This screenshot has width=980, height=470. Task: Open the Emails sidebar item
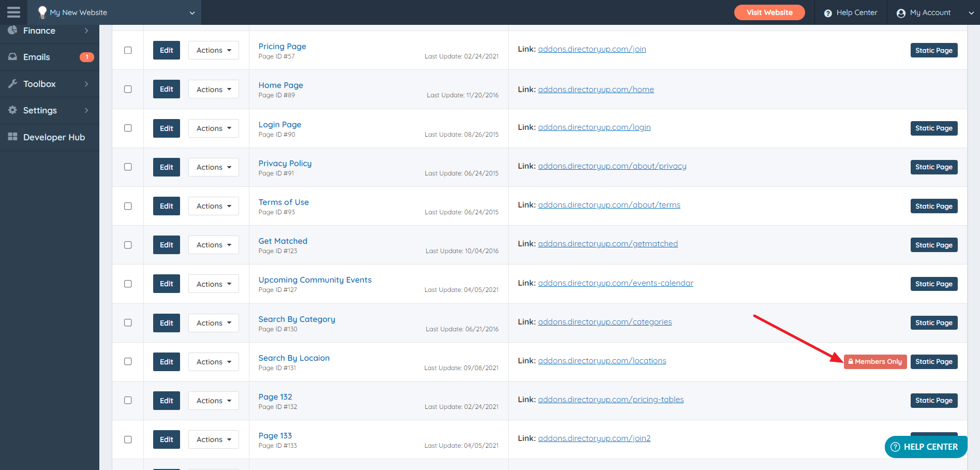pyautogui.click(x=50, y=57)
